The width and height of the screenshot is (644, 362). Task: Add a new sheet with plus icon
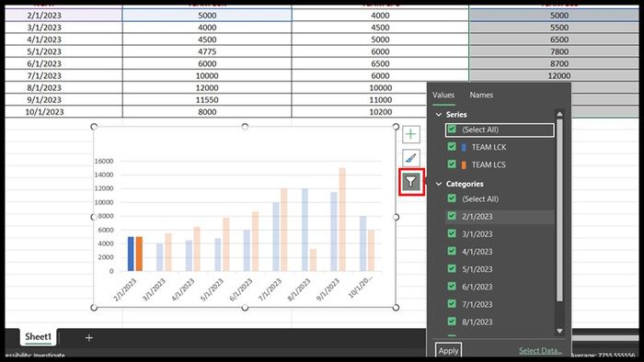[89, 338]
